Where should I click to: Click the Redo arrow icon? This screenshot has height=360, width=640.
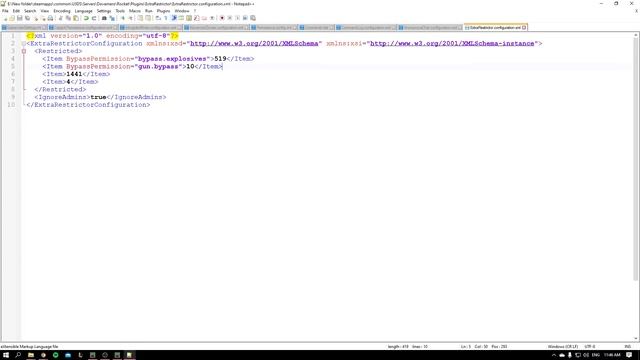pyautogui.click(x=94, y=18)
